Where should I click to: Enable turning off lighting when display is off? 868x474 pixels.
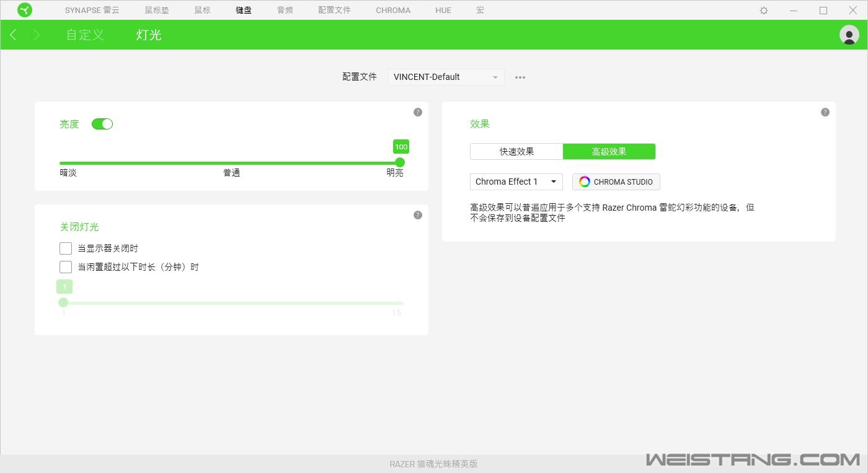tap(65, 248)
